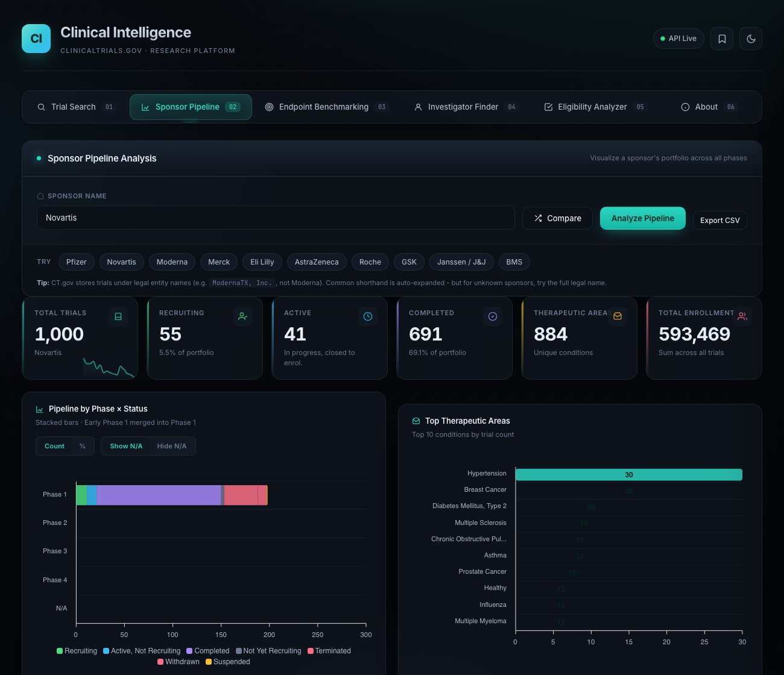
Task: Enable Show N/A option
Action: coord(126,446)
